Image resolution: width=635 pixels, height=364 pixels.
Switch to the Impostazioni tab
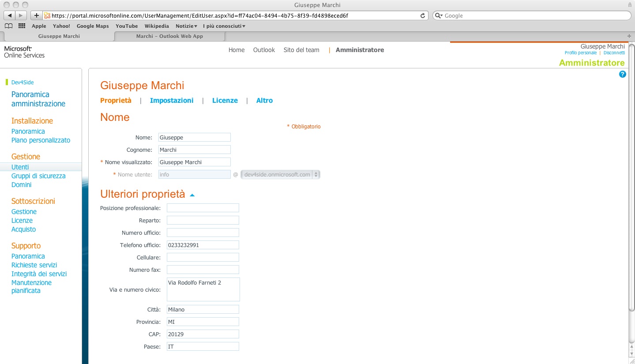172,101
